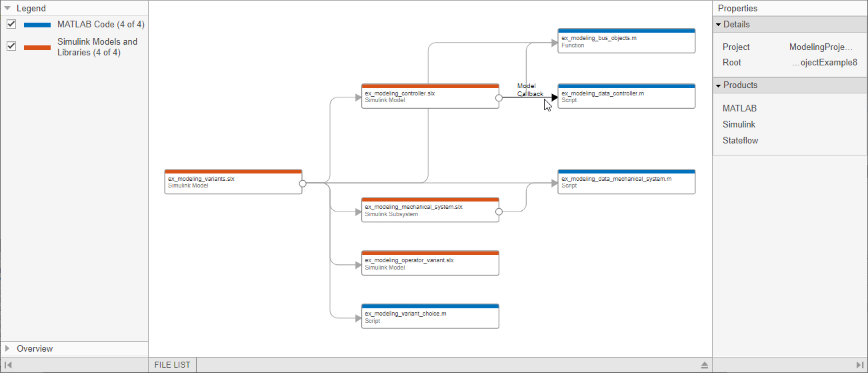The image size is (868, 373).
Task: Collapse the Products section
Action: coord(719,85)
